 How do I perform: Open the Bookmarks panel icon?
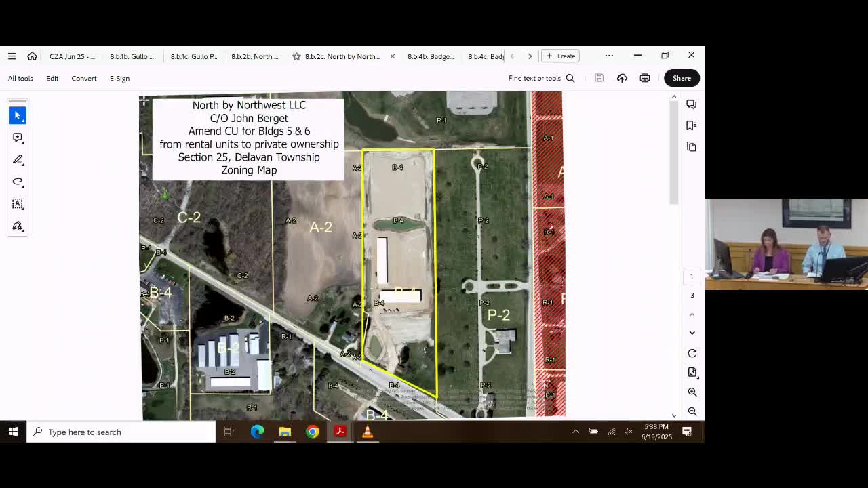click(691, 125)
